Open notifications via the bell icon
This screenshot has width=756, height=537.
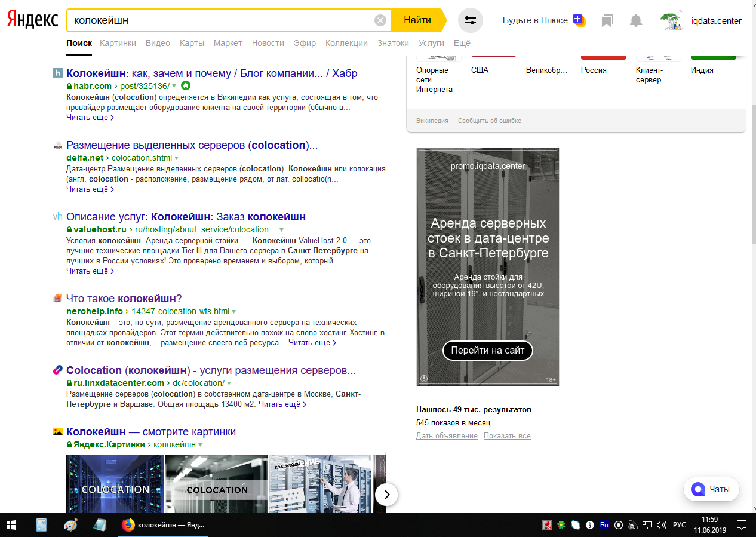point(636,21)
